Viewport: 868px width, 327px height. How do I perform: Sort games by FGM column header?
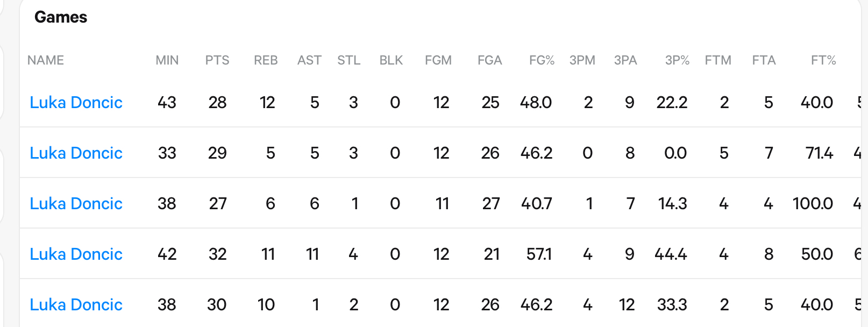pyautogui.click(x=438, y=60)
